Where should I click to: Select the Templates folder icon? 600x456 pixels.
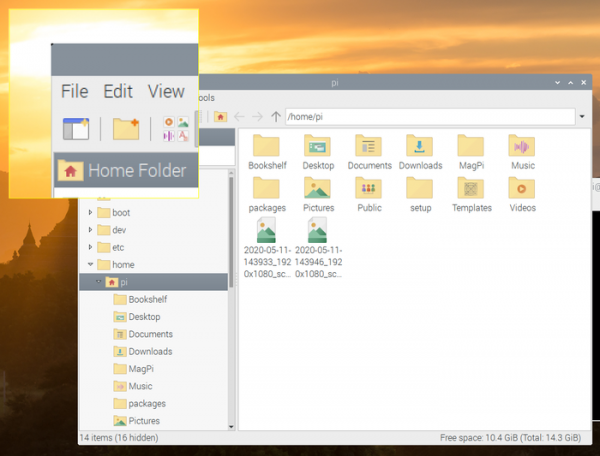coord(471,189)
